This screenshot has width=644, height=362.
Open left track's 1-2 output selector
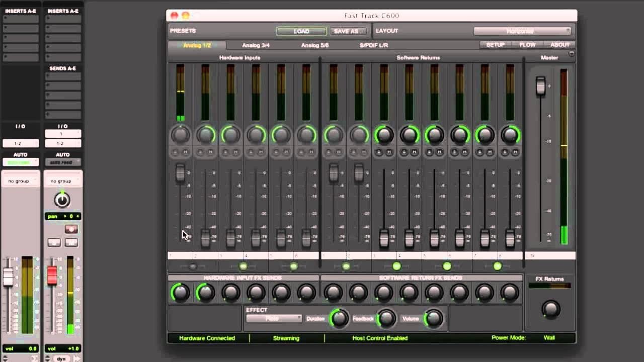(x=21, y=143)
